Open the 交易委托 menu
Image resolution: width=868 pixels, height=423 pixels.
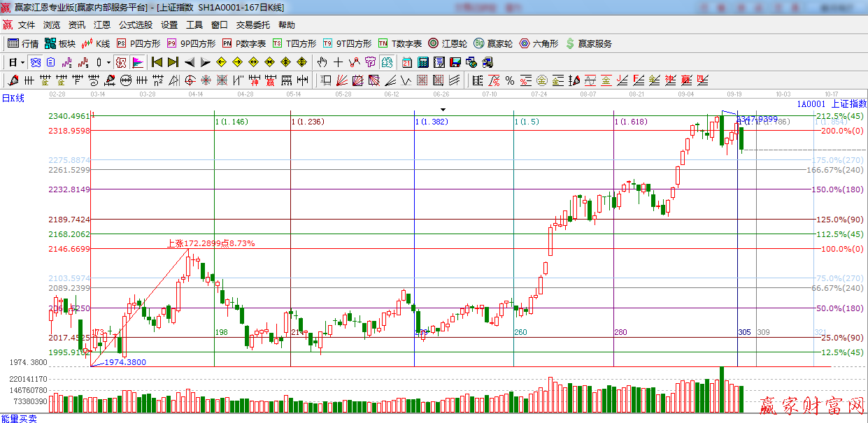252,25
